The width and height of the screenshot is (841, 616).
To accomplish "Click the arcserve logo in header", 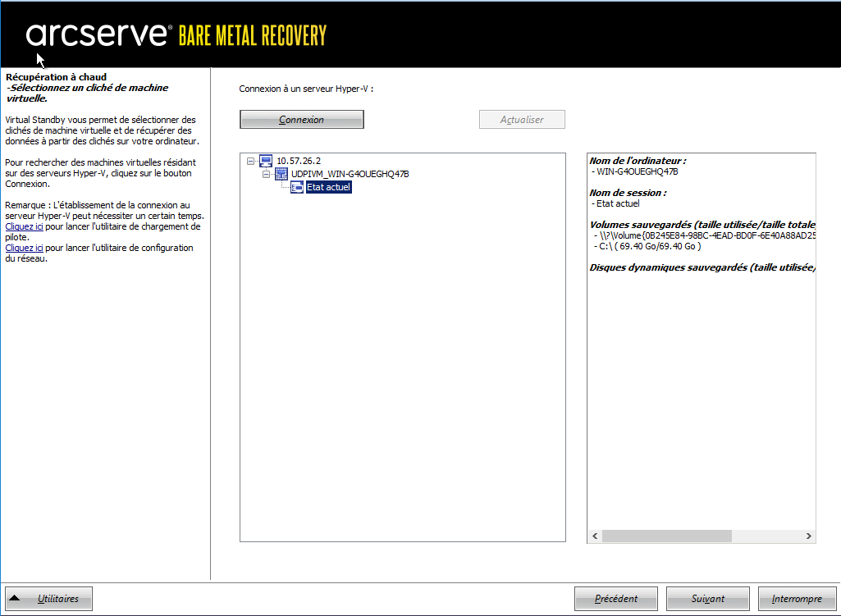I will [x=99, y=34].
